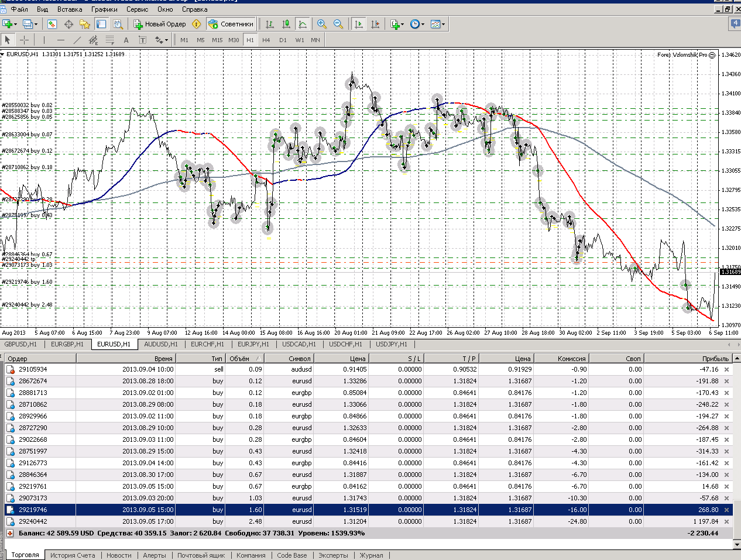Image resolution: width=741 pixels, height=560 pixels.
Task: Expand the Indicators dropdown arrow
Action: pyautogui.click(x=402, y=24)
